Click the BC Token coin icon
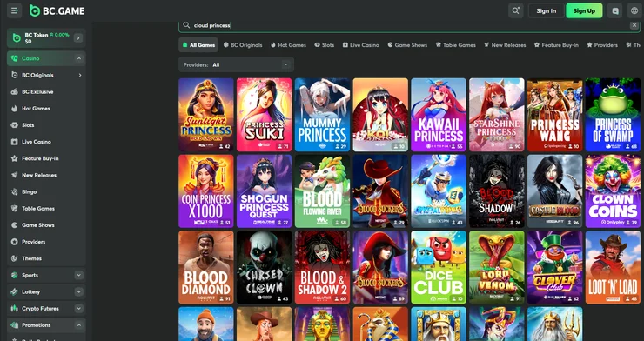Viewport: 644px width, 341px height. click(x=17, y=38)
